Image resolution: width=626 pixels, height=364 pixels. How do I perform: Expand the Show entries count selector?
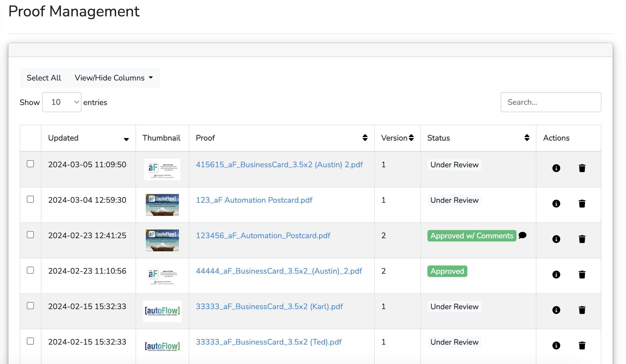pos(62,102)
